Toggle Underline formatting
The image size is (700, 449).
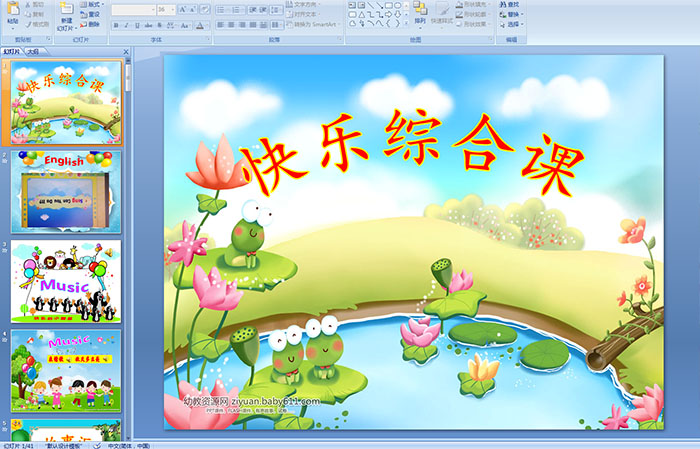click(137, 25)
